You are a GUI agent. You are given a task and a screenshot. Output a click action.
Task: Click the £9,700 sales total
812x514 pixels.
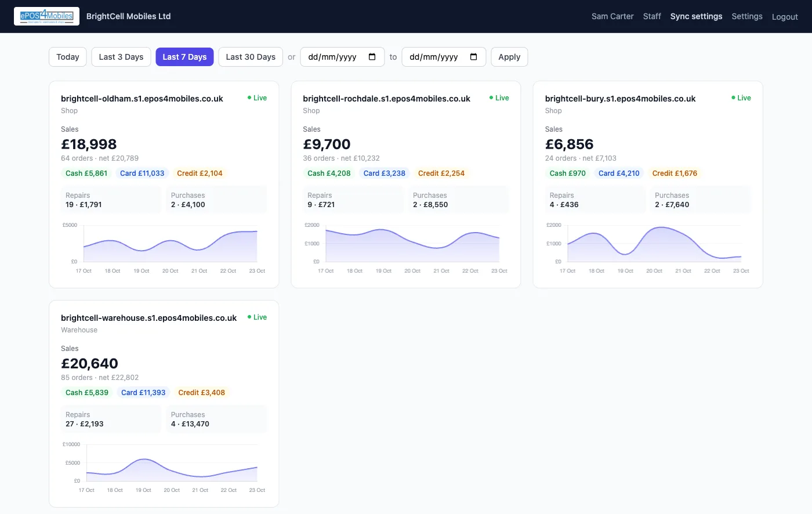point(327,144)
